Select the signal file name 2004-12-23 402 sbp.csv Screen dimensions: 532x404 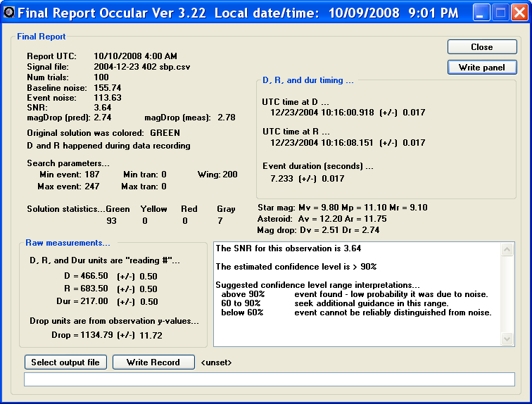(142, 66)
